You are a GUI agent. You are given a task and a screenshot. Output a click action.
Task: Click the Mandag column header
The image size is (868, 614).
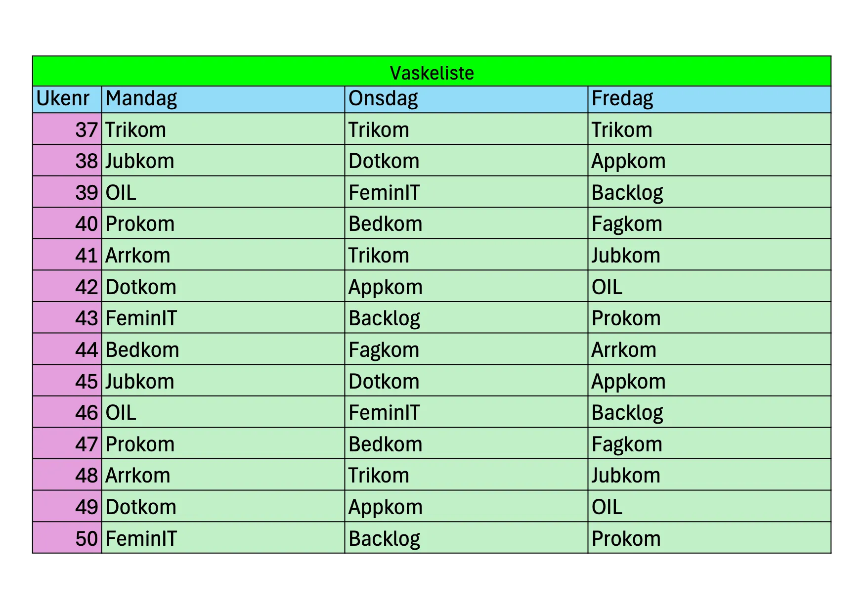click(x=141, y=99)
